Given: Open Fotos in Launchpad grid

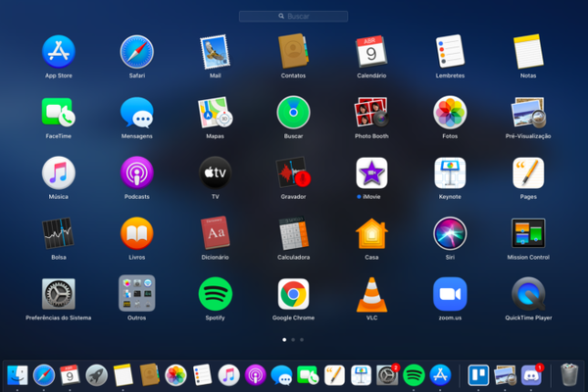Looking at the screenshot, I should 450,112.
